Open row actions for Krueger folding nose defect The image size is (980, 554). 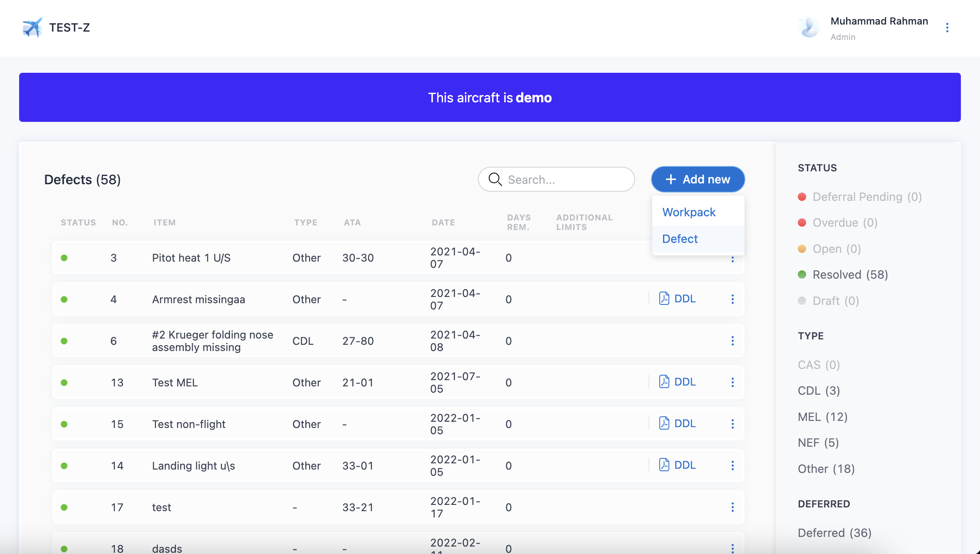click(x=733, y=341)
